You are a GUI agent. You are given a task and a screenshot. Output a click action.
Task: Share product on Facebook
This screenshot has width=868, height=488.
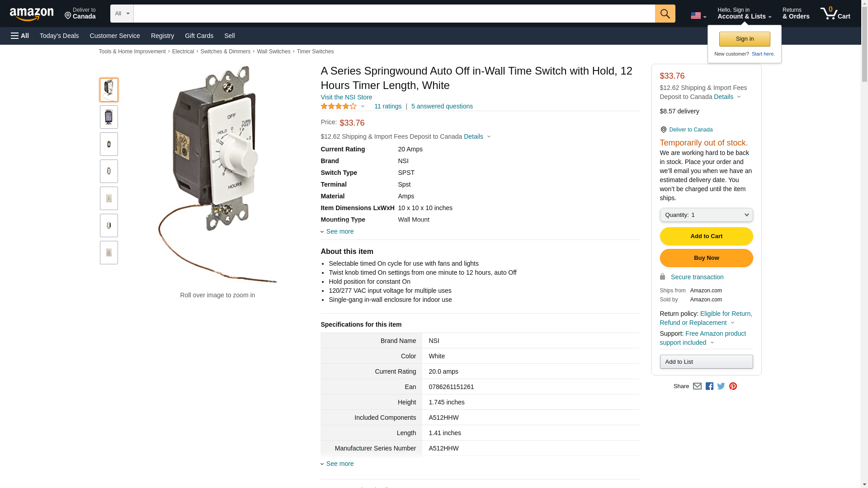click(709, 386)
